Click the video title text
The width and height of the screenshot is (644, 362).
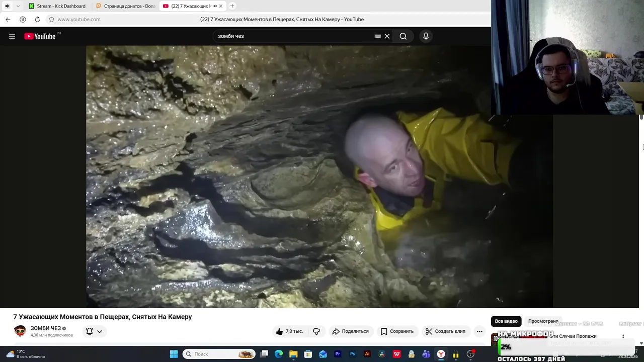pyautogui.click(x=103, y=317)
